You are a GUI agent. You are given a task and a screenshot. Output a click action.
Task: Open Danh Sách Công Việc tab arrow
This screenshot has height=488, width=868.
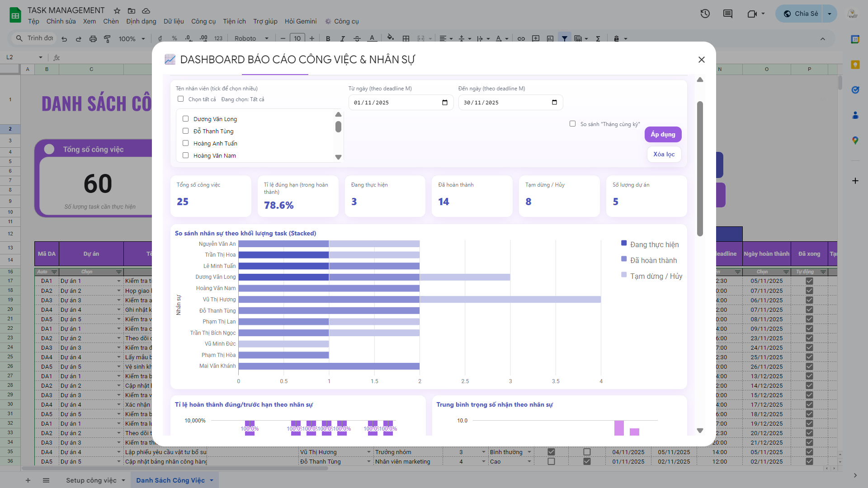[x=211, y=480]
